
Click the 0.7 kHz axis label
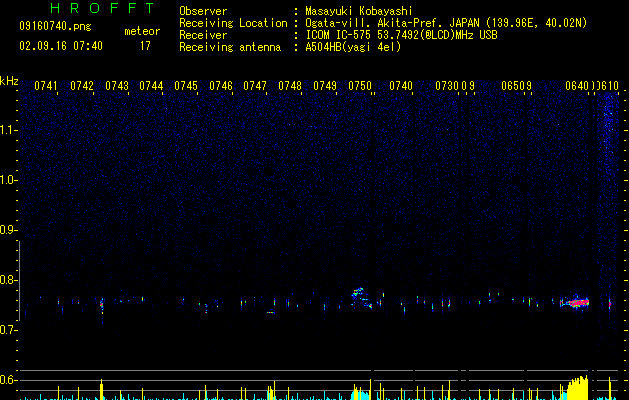9,330
